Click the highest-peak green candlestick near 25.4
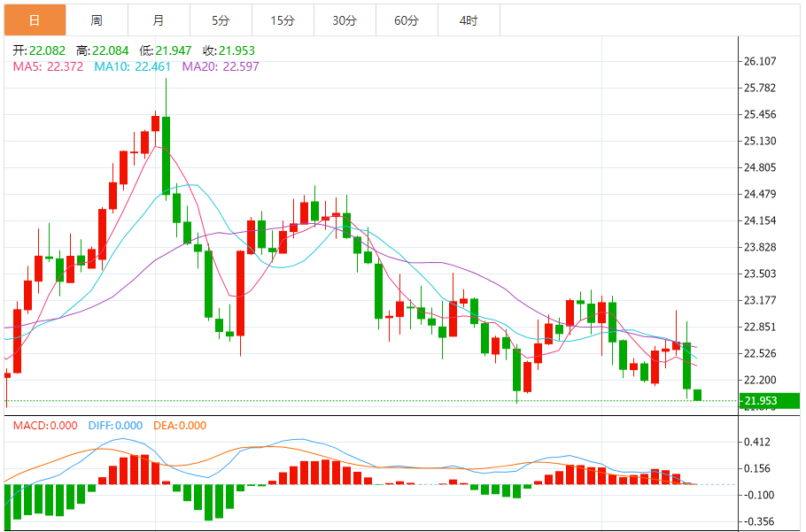This screenshot has height=532, width=806. [x=166, y=156]
